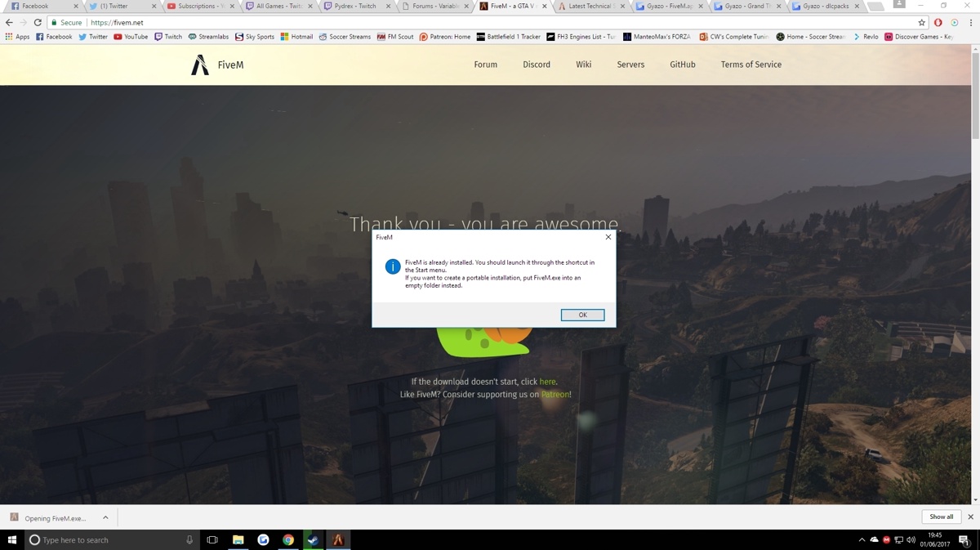Open the Forum menu item
Screen dimensions: 980x550
point(485,64)
